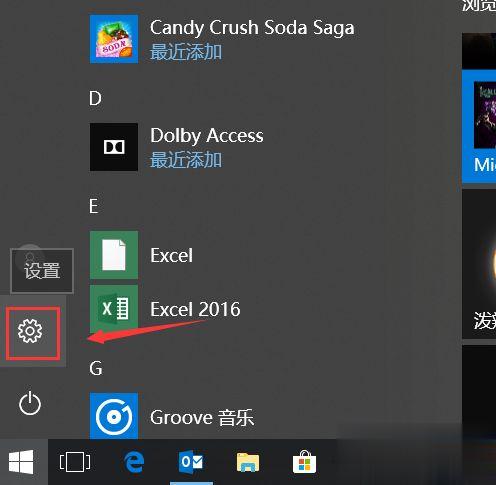
Task: Click the Dolby Access app icon
Action: tap(114, 147)
